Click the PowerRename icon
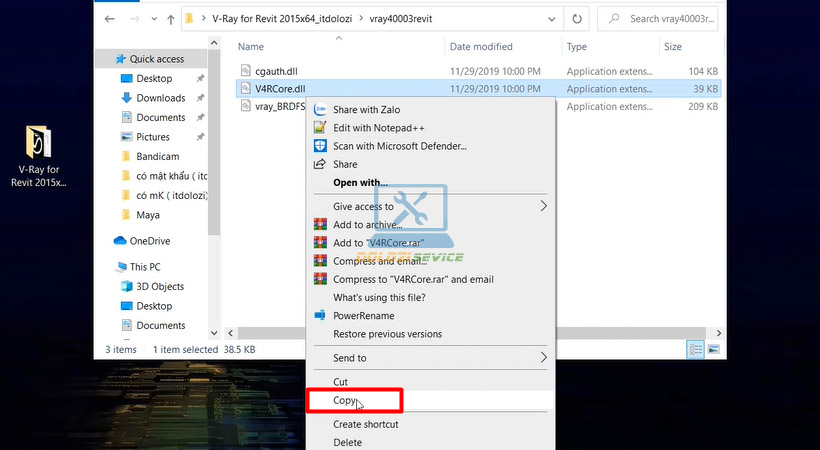Screen dimensions: 820x450 320,316
